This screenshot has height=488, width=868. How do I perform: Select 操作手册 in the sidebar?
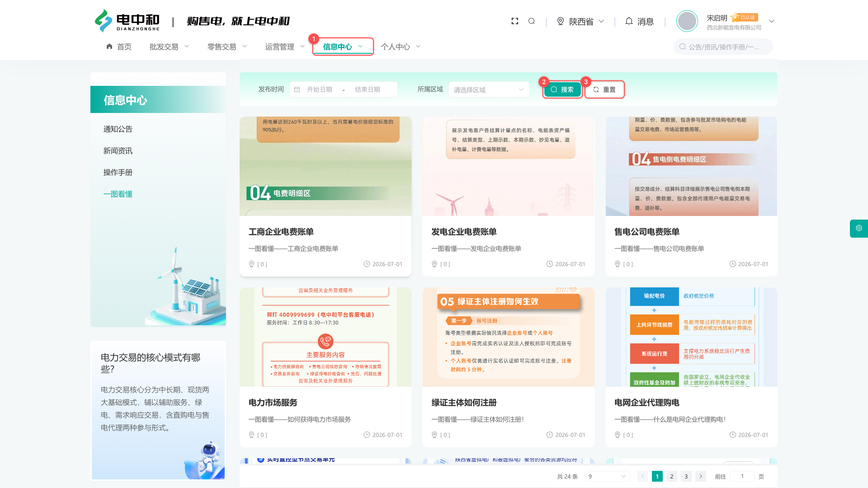[x=118, y=173]
